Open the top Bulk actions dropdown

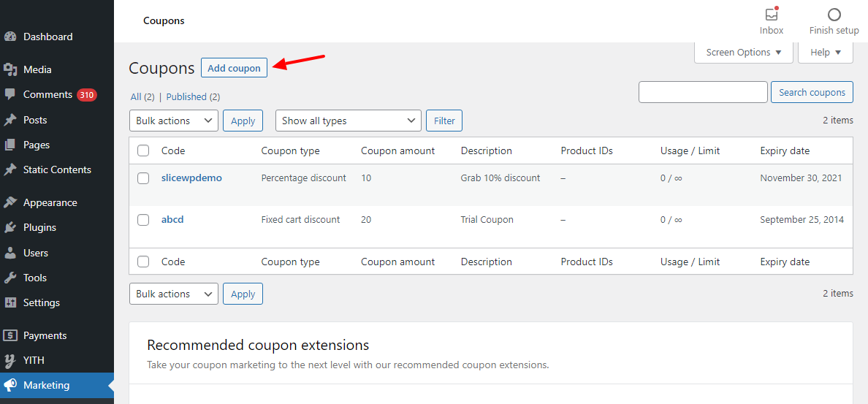pos(173,121)
